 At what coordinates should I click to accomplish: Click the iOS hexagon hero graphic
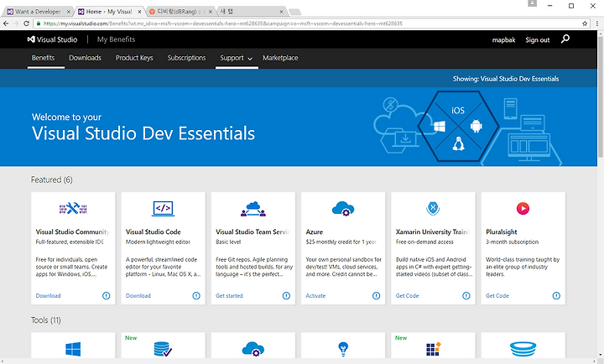click(x=458, y=127)
